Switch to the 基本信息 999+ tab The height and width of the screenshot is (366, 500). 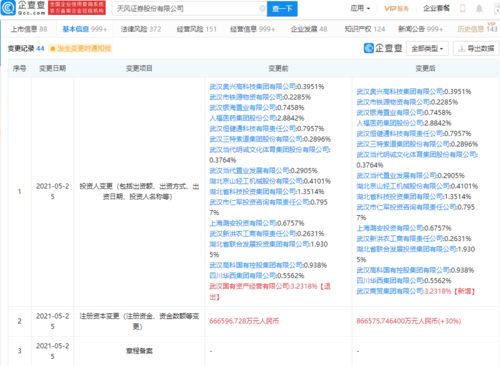click(x=85, y=29)
